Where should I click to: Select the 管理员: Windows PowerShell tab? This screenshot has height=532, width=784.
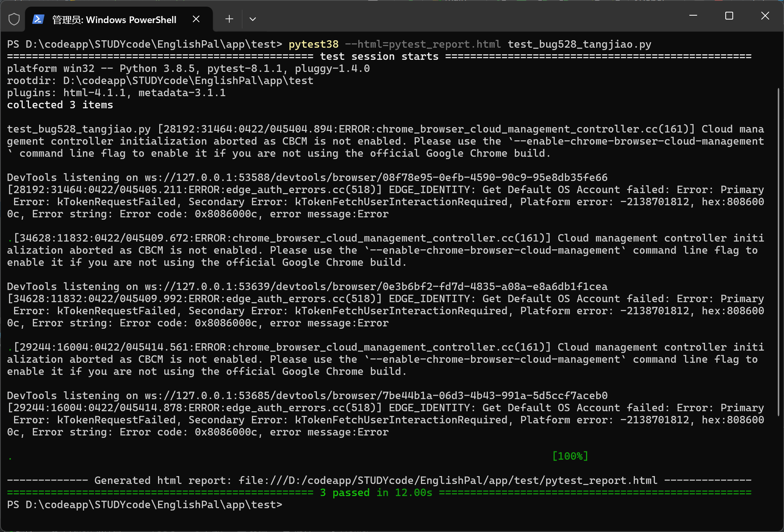pyautogui.click(x=114, y=20)
